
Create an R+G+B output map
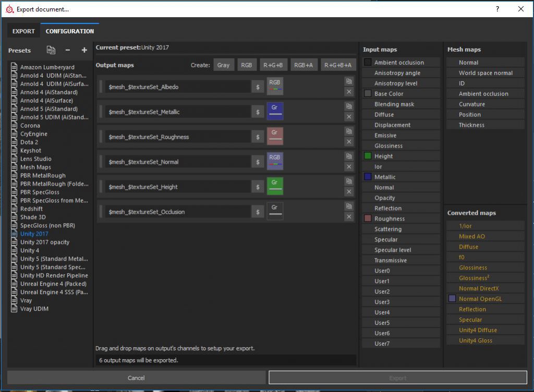coord(273,65)
